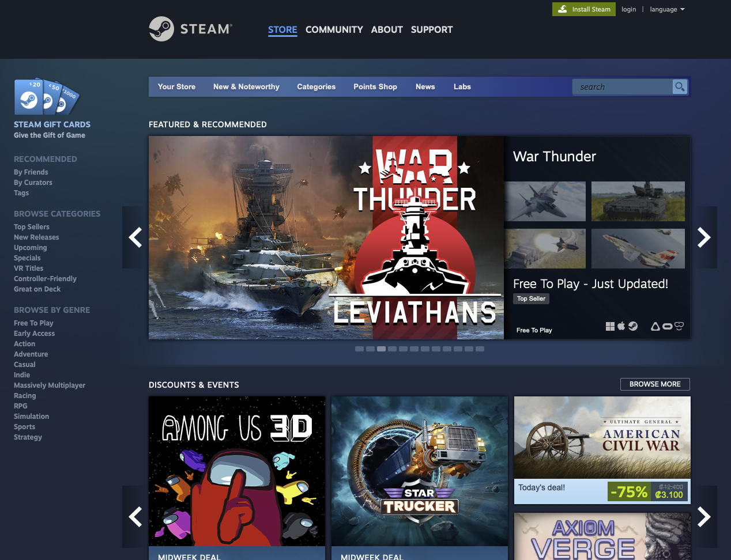The width and height of the screenshot is (731, 560).
Task: Browse Upcoming category
Action: tap(31, 248)
